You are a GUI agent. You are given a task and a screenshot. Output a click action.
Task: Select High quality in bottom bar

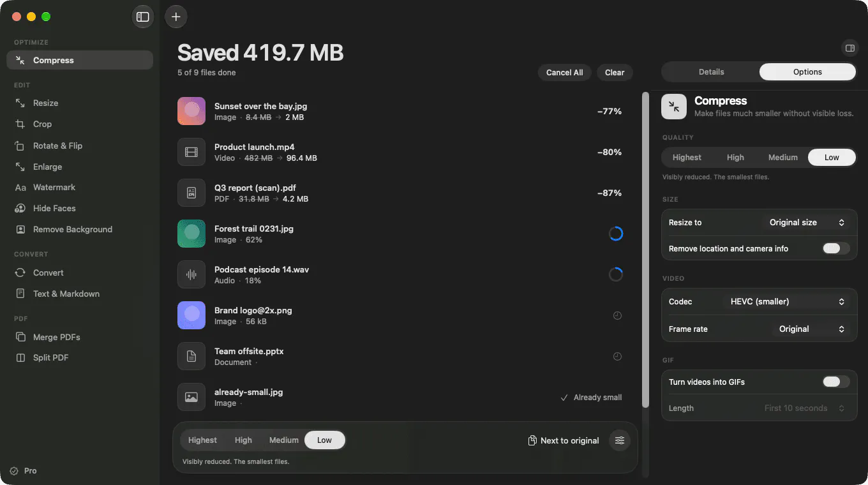click(x=243, y=440)
